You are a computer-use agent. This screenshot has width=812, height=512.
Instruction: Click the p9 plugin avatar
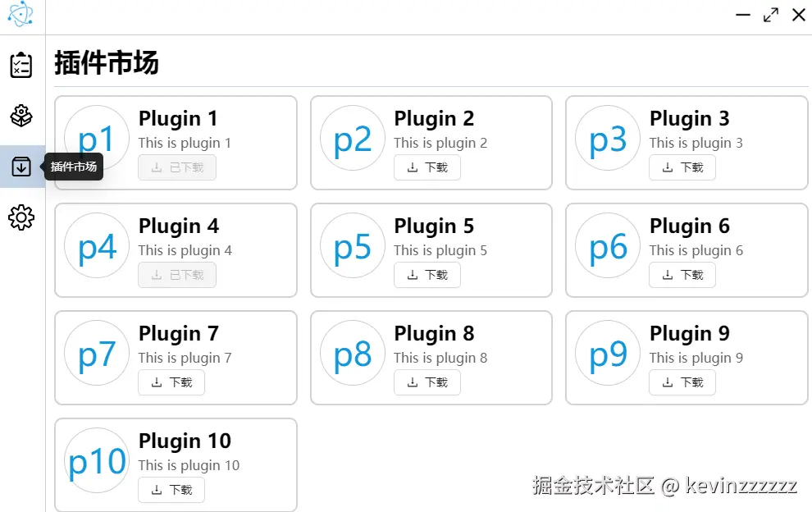(x=608, y=354)
